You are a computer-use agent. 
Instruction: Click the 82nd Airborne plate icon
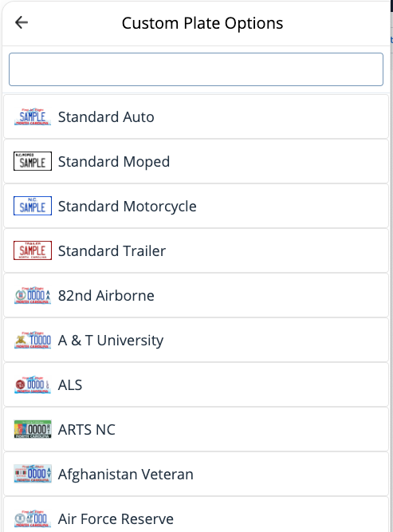coord(33,295)
